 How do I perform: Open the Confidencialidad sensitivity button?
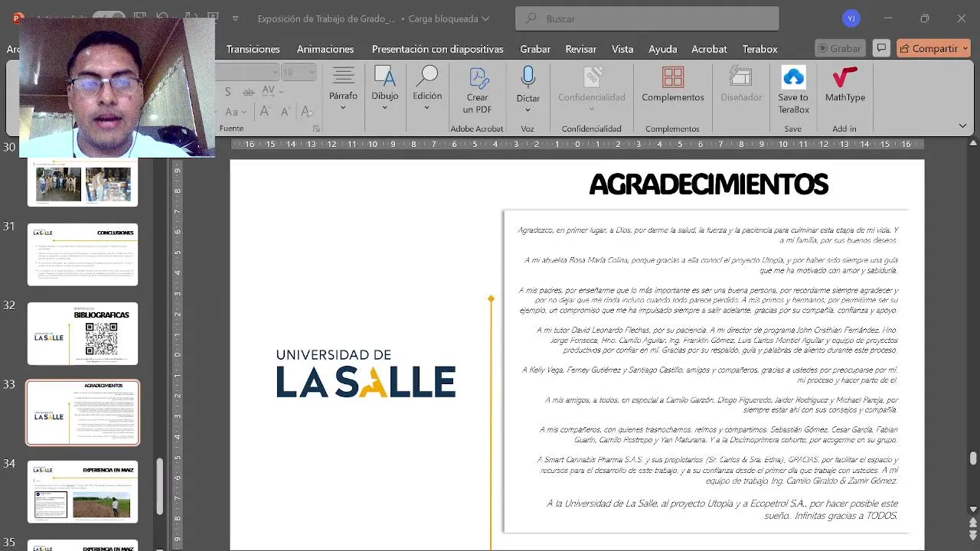[591, 88]
